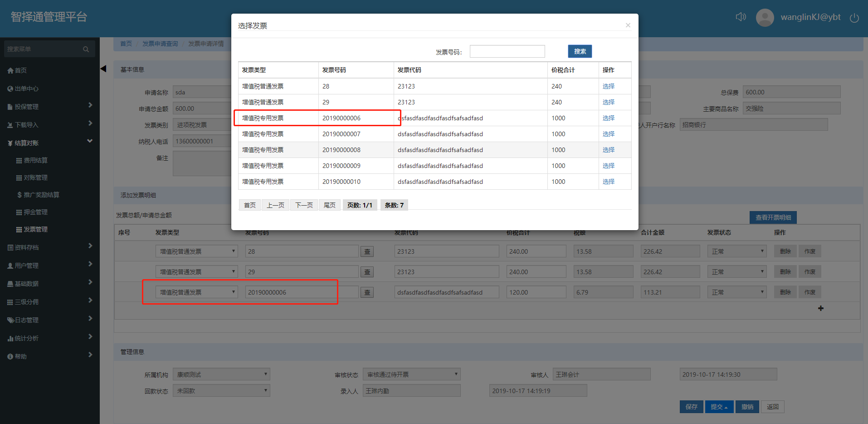Click the user avatar icon
This screenshot has height=424, width=868.
tap(765, 18)
